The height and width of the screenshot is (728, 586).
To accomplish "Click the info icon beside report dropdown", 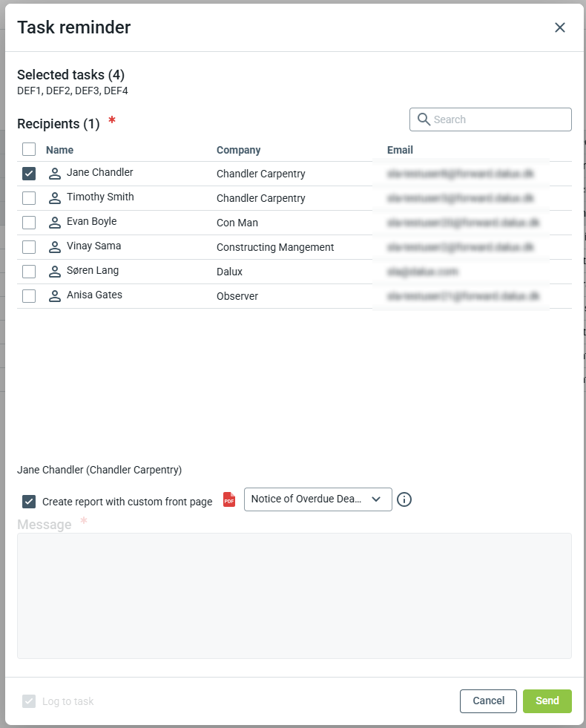I will click(x=404, y=499).
